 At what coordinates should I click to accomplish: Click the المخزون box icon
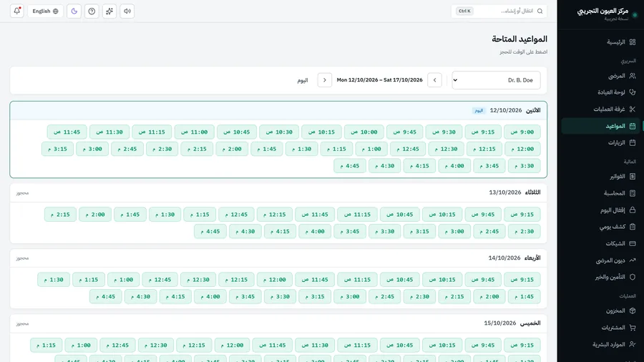(x=633, y=310)
